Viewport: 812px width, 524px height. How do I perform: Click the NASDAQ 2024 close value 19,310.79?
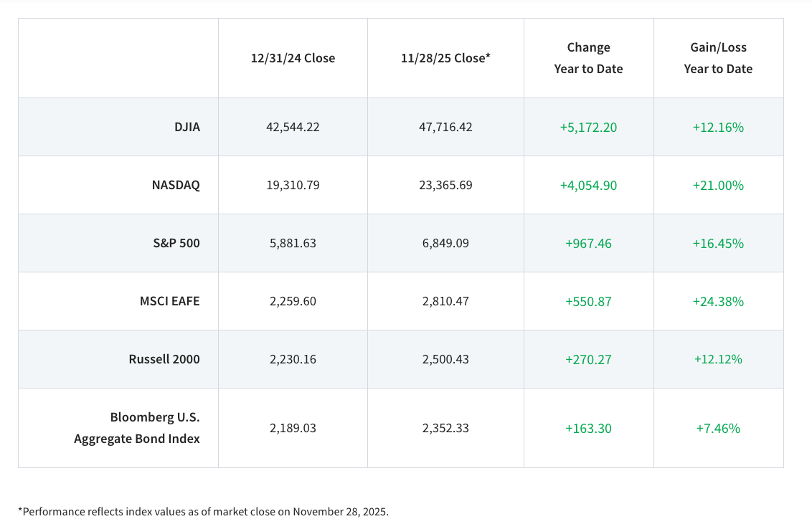click(293, 185)
